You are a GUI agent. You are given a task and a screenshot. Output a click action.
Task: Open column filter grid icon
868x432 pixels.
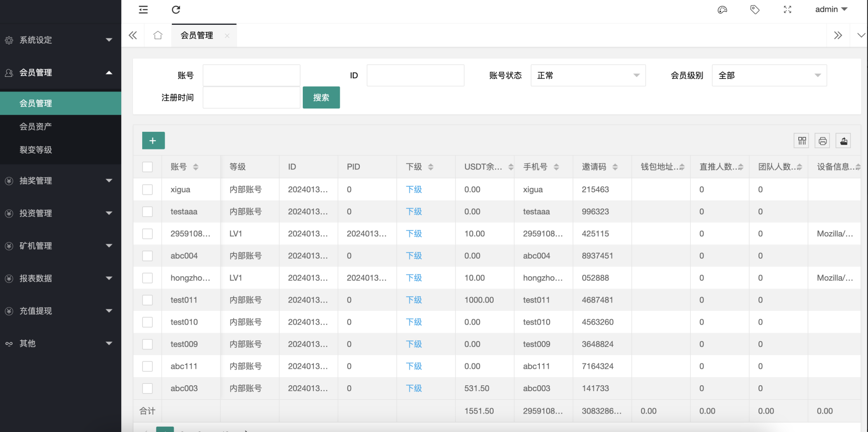click(802, 141)
